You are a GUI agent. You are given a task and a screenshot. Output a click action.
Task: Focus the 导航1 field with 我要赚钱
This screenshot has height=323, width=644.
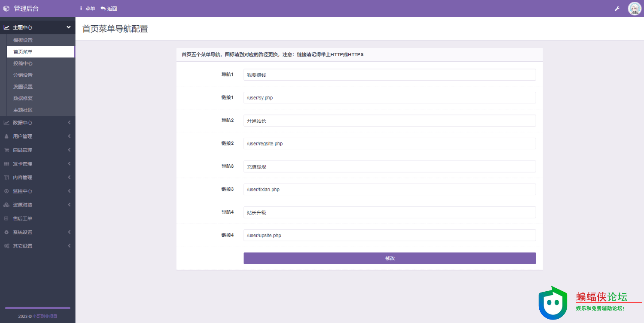coord(390,75)
